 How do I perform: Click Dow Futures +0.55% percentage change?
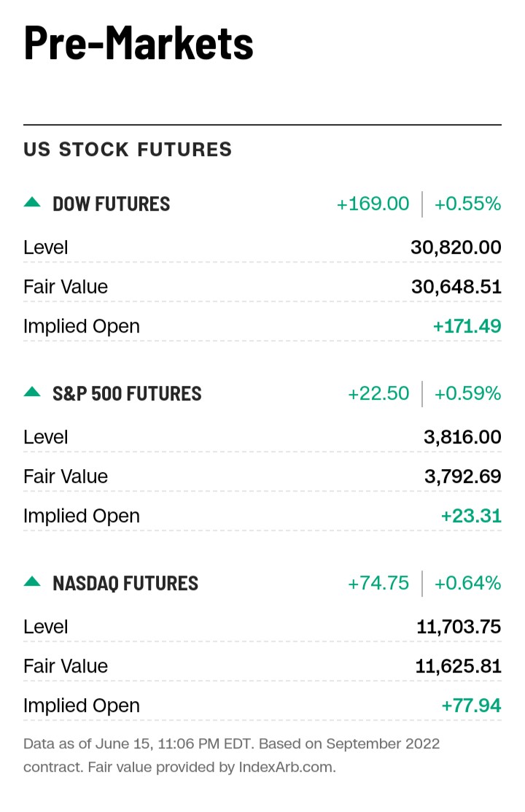click(467, 204)
